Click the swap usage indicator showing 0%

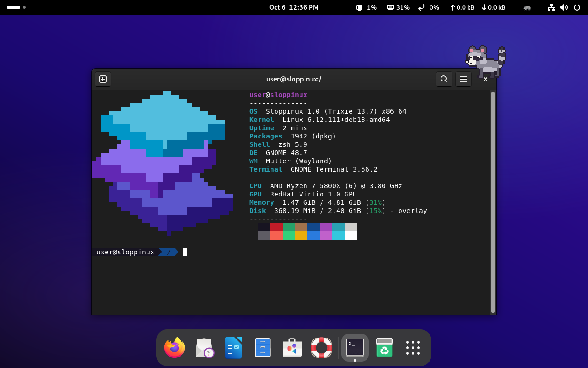429,7
